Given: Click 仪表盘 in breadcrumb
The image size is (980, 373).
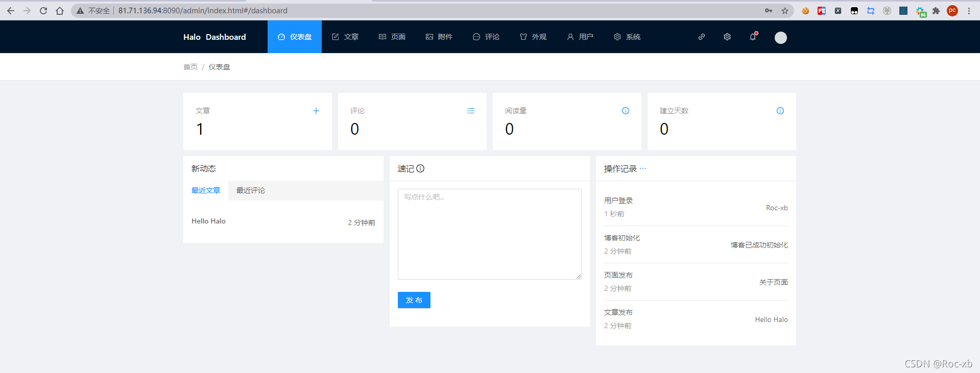Looking at the screenshot, I should pos(219,67).
